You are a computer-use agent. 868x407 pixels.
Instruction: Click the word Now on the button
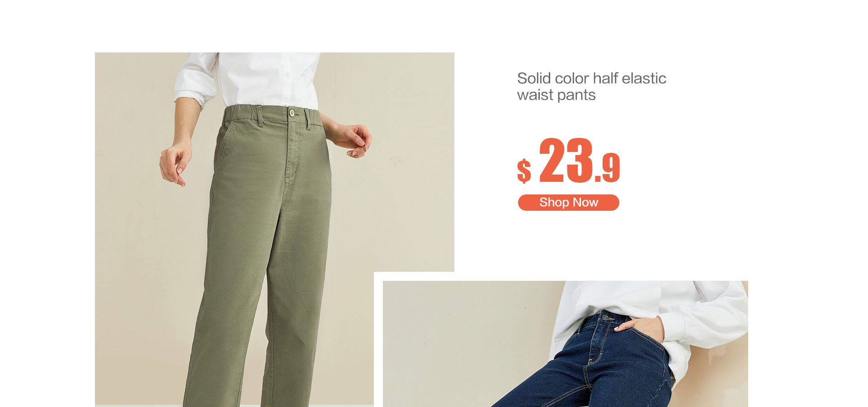click(x=585, y=203)
